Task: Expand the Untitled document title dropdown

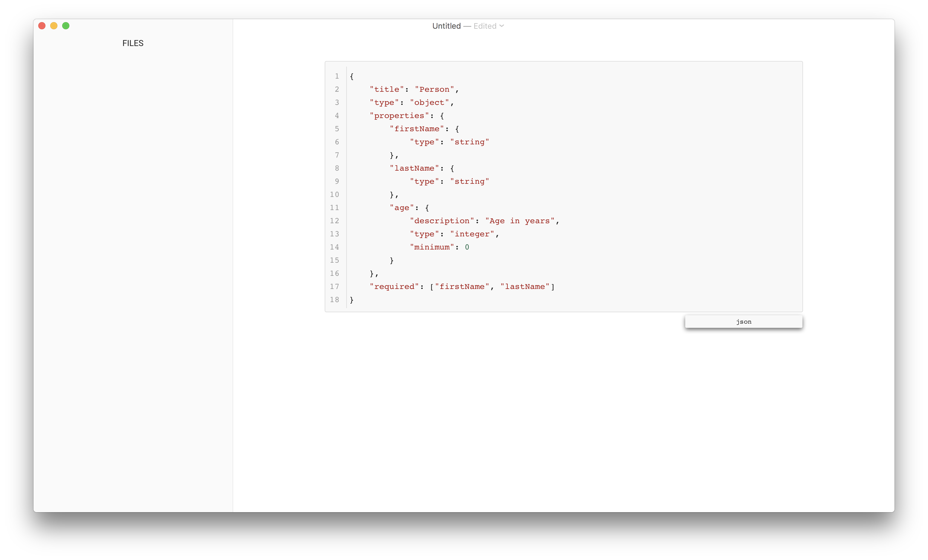Action: point(502,26)
